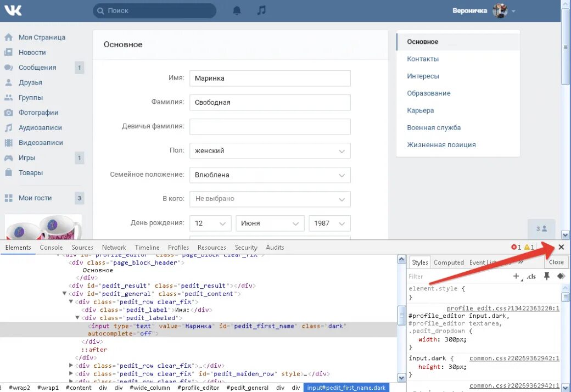
Task: Click people icon beside Группы
Action: 9,97
